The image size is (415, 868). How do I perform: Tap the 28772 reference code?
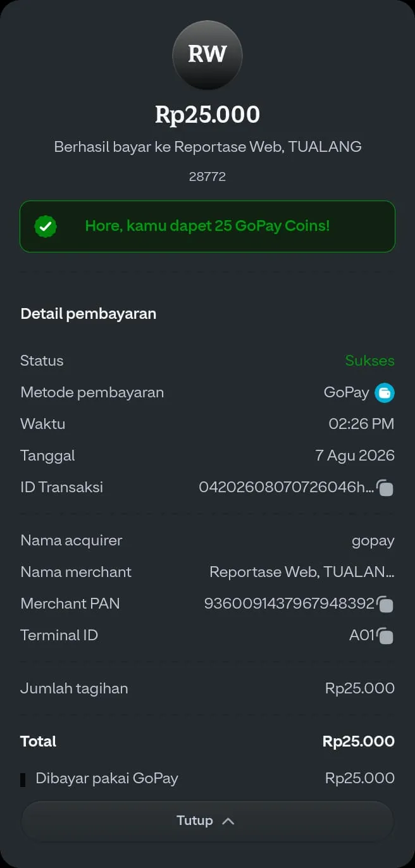(x=207, y=177)
